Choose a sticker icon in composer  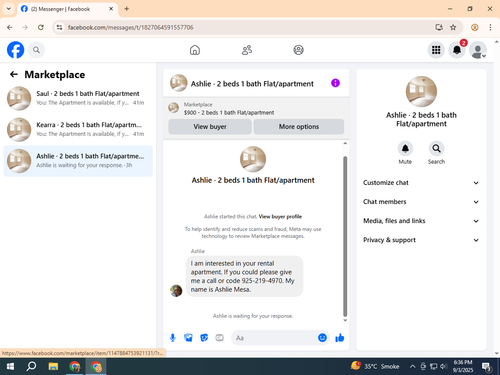point(204,338)
